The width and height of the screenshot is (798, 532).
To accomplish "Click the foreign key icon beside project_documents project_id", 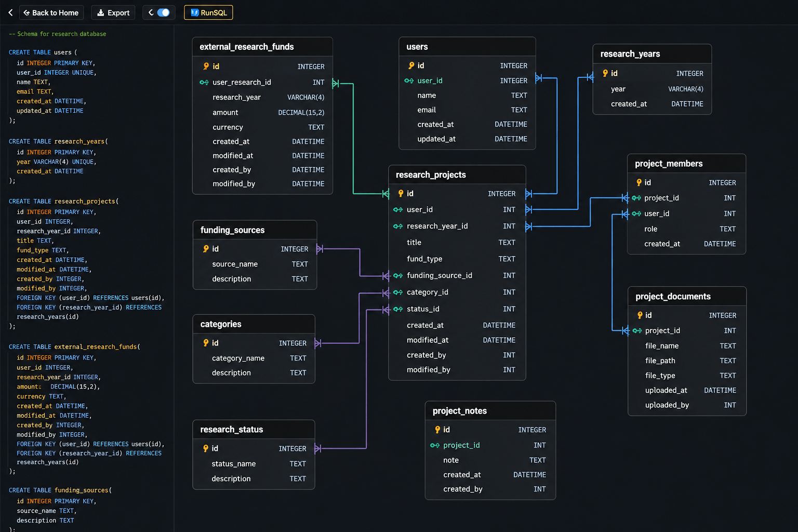I will pos(637,331).
